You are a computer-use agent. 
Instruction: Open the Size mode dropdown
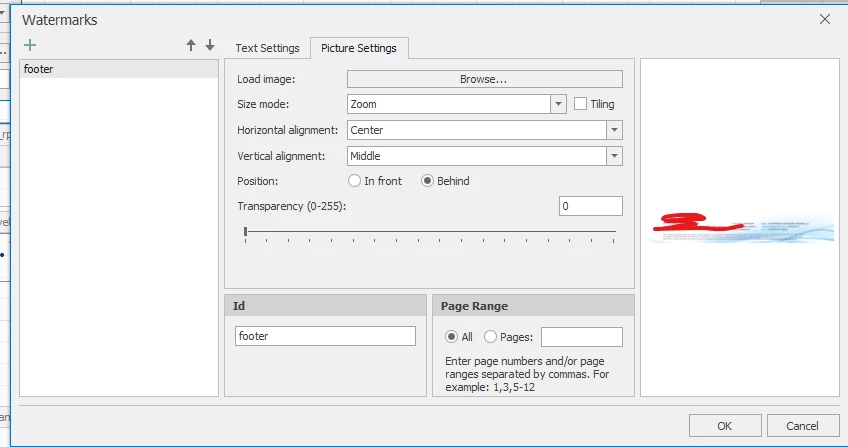[558, 104]
